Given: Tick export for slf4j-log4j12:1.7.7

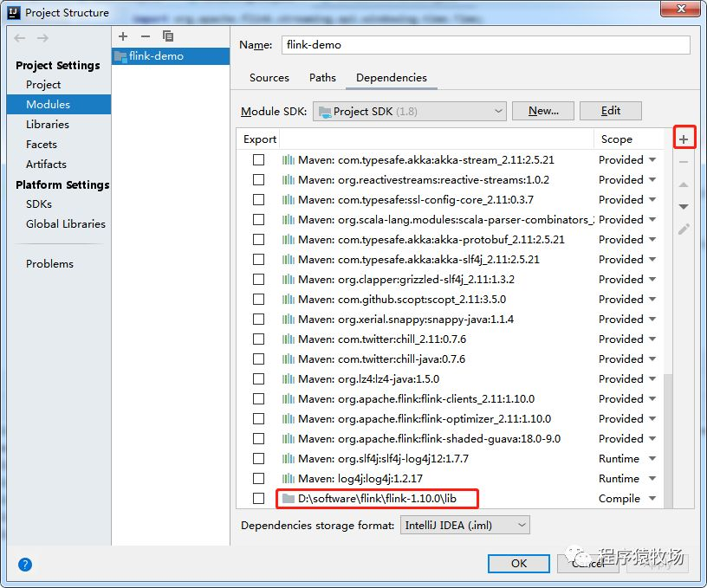Looking at the screenshot, I should point(258,459).
